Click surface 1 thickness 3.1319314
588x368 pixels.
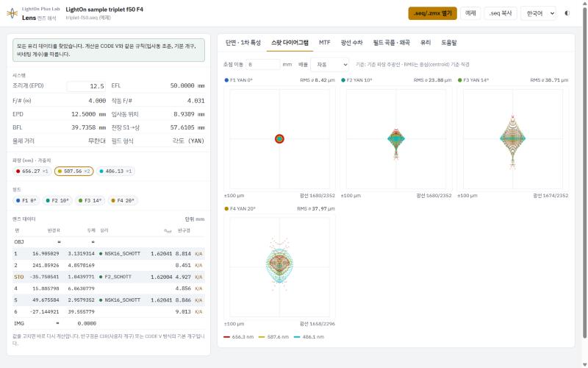(x=81, y=254)
